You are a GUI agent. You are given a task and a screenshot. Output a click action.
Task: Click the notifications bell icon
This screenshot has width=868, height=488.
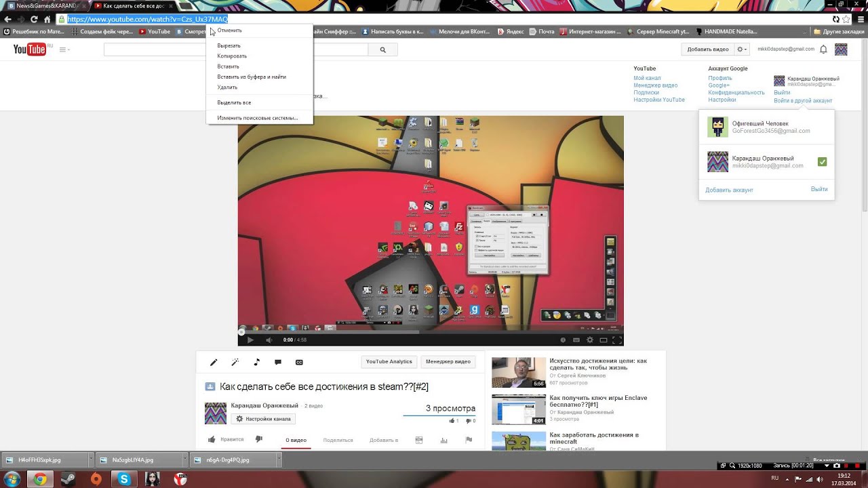click(823, 49)
